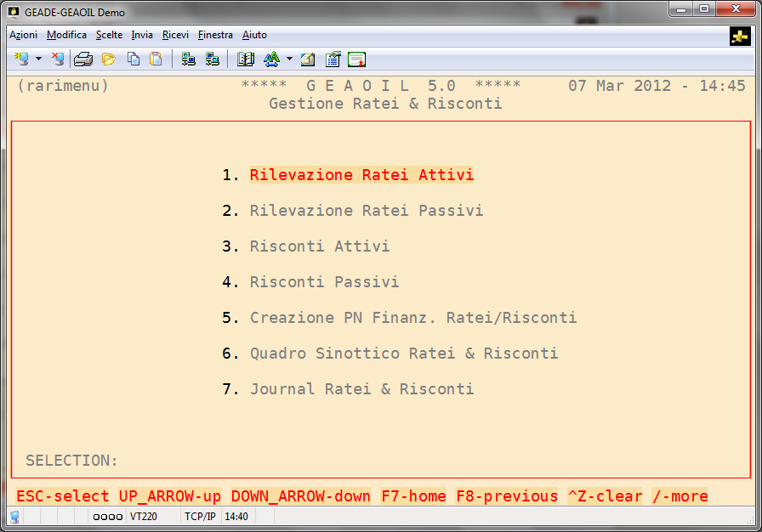
Task: Select Rilevazione Ratei Attivi menu entry
Action: 361,175
